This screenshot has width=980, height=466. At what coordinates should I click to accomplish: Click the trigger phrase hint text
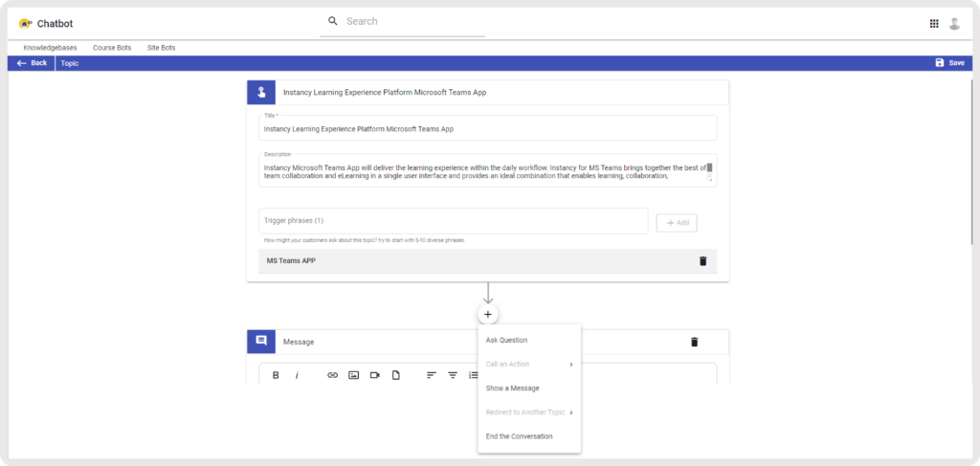tap(365, 240)
